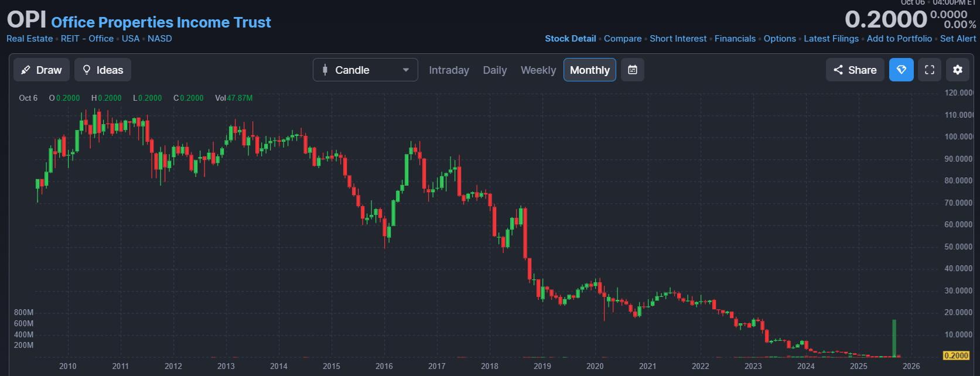Click the 2010 label on time axis
Viewport: 980px width, 376px height.
click(x=68, y=366)
